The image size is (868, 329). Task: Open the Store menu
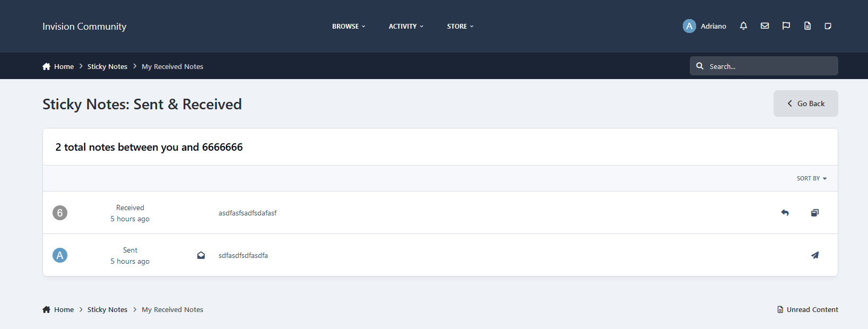[x=460, y=26]
